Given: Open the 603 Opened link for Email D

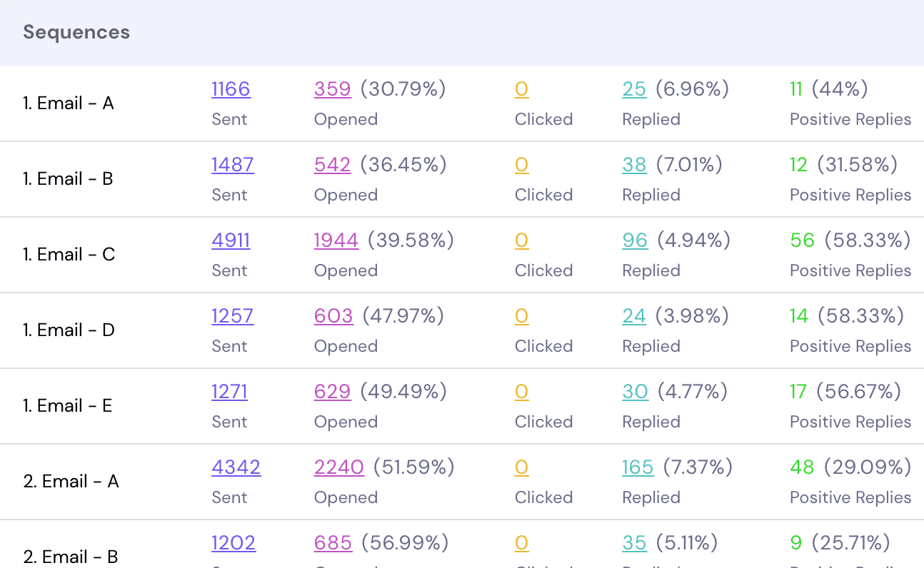Looking at the screenshot, I should point(333,315).
